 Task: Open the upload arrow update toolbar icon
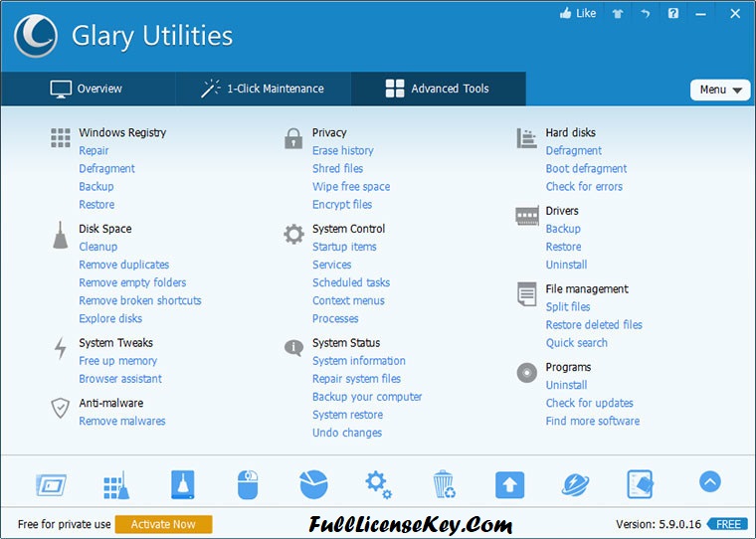point(509,485)
